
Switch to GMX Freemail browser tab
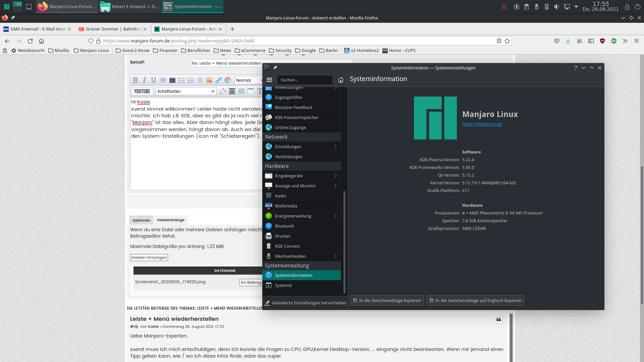coord(37,29)
